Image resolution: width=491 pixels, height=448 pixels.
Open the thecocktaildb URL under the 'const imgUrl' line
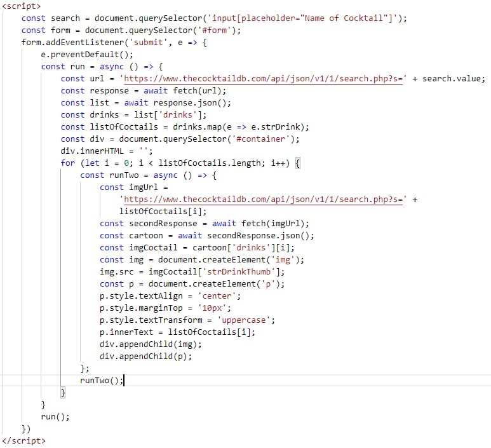[263, 200]
